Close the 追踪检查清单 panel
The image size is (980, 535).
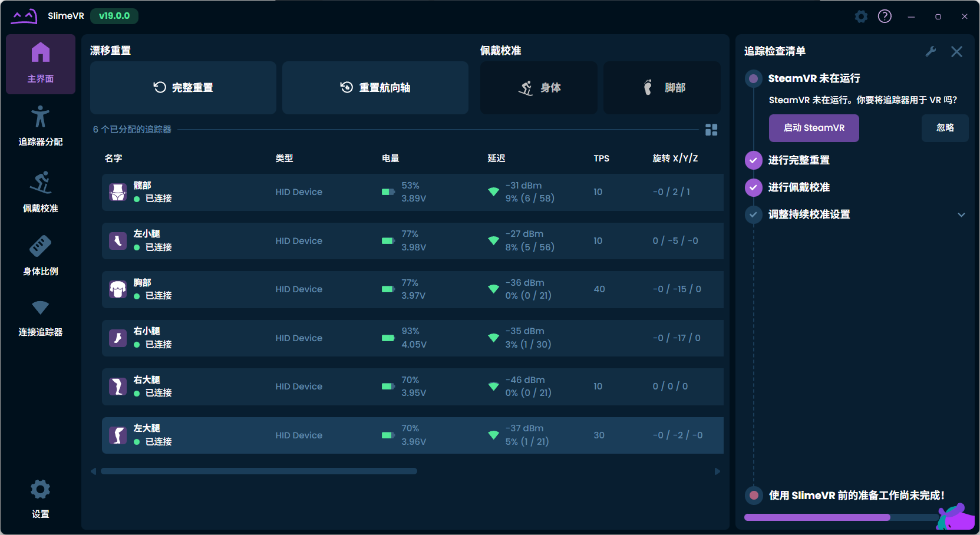(x=957, y=52)
